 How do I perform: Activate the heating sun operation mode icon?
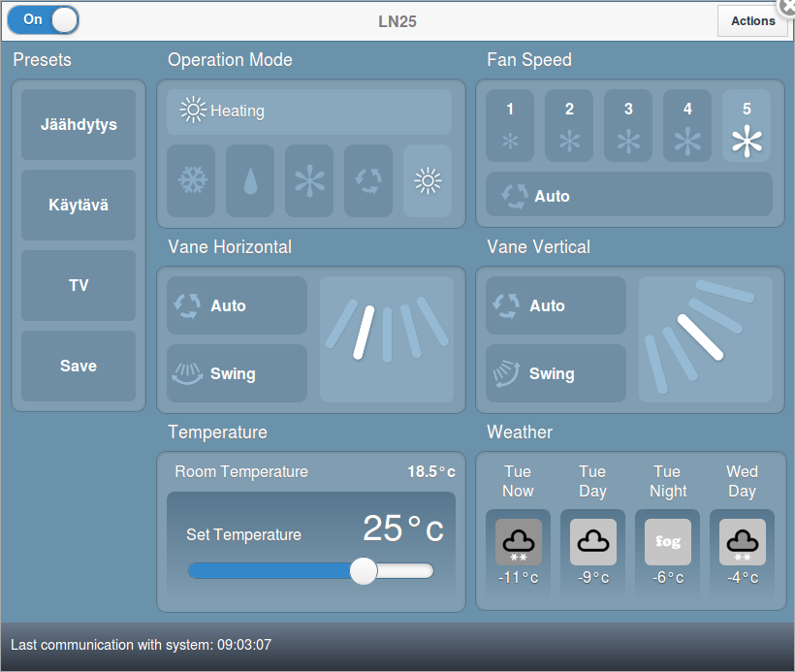428,181
